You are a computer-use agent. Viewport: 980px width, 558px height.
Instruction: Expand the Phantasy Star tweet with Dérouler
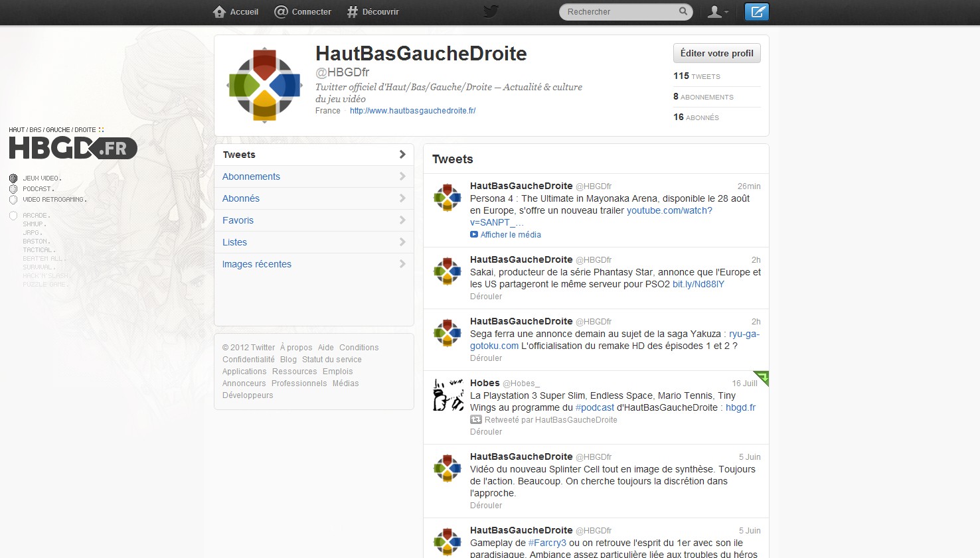[486, 297]
